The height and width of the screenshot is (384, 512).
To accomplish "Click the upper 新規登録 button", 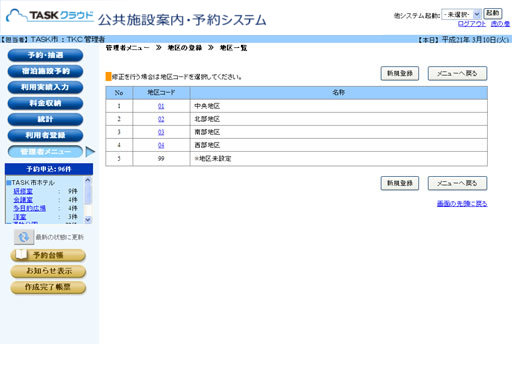I will pos(400,73).
